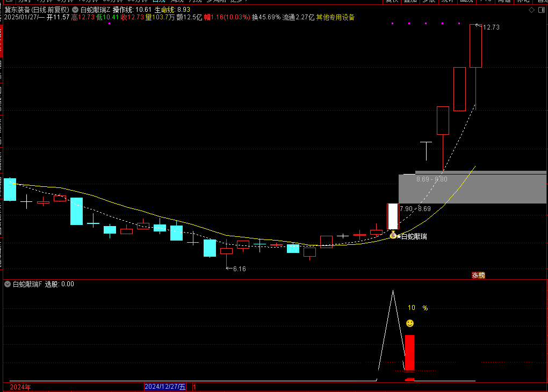Click the red bar in sub-indicator
548x392 pixels.
410,352
